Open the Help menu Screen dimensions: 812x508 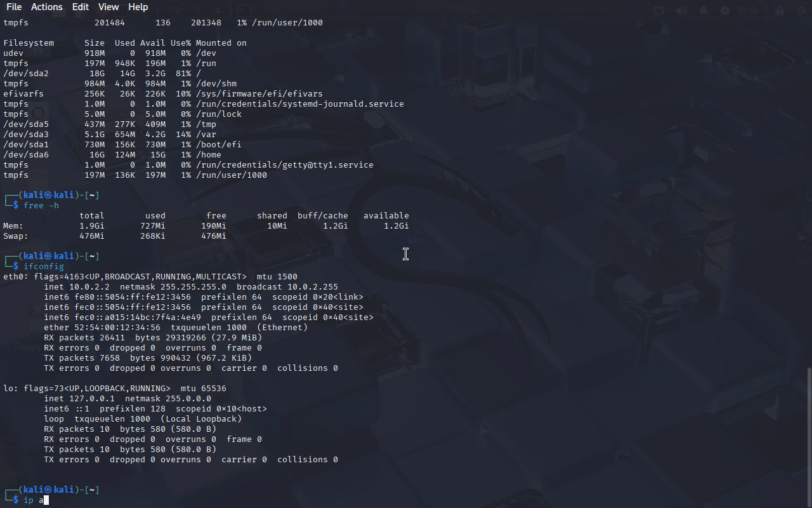(x=138, y=7)
